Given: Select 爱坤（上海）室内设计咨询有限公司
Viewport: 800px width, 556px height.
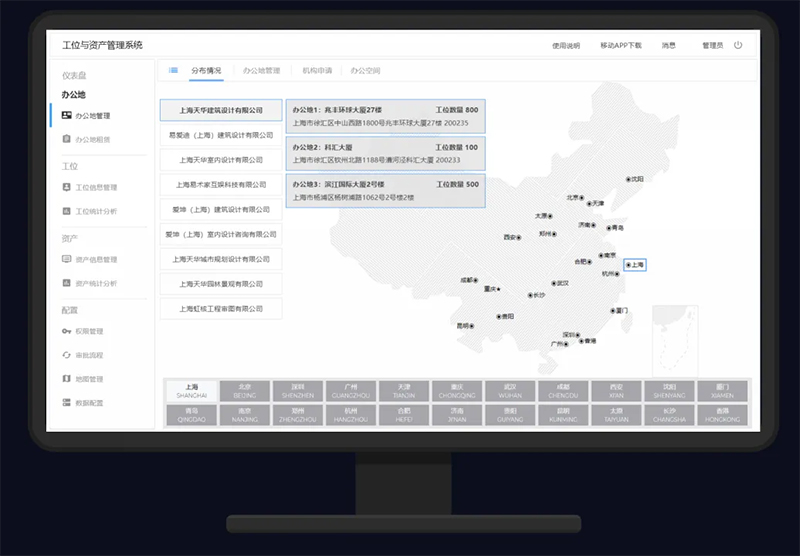Looking at the screenshot, I should click(221, 234).
